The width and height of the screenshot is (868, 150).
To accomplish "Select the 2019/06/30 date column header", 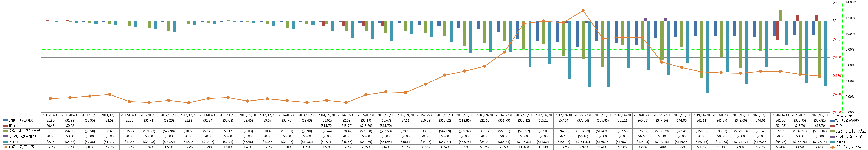I will (x=702, y=115).
